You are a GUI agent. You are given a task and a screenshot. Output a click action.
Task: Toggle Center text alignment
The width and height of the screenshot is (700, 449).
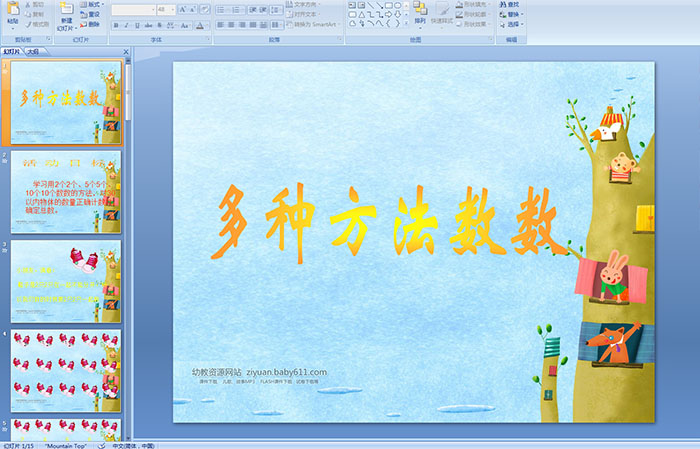231,25
